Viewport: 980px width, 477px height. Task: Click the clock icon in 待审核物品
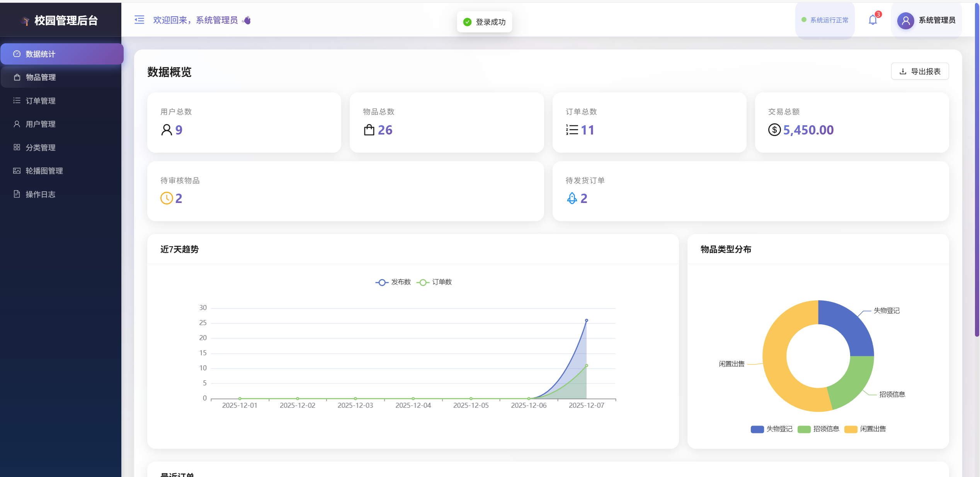(x=167, y=198)
